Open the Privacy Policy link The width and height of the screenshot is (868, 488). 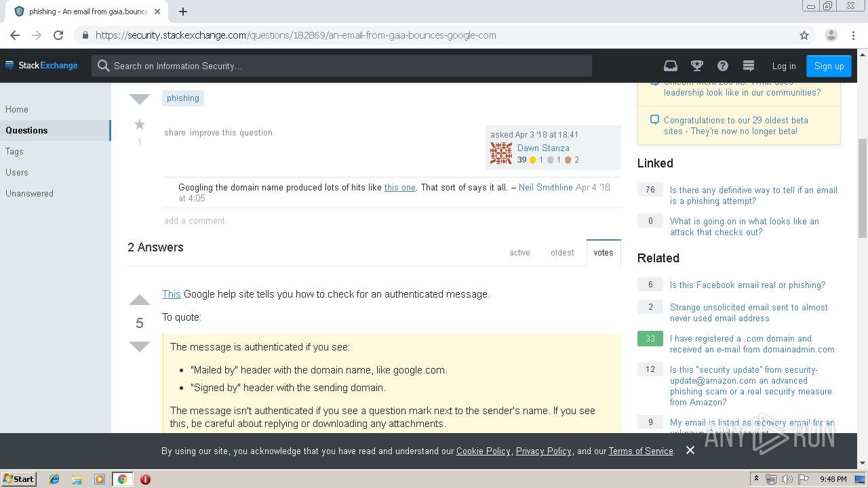[x=544, y=451]
